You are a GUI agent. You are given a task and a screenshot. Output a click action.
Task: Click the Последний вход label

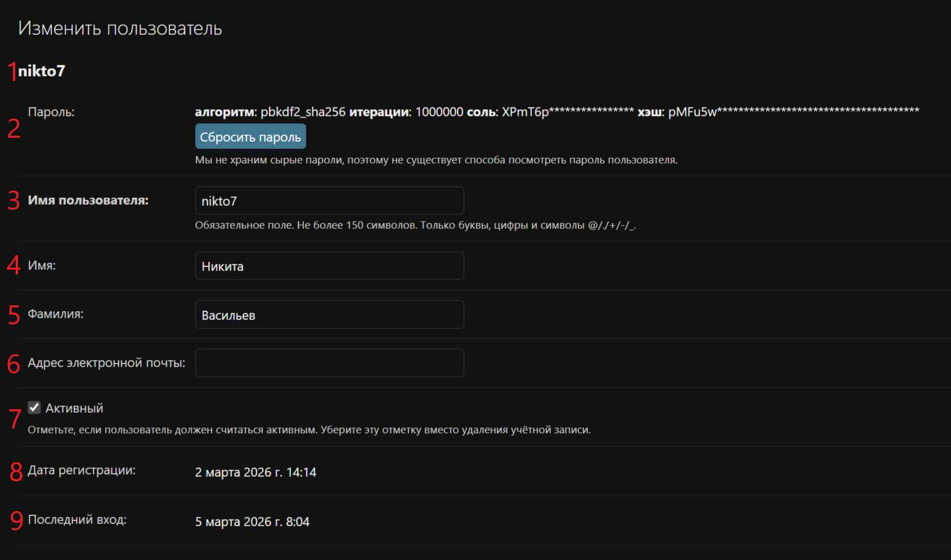pos(77,520)
